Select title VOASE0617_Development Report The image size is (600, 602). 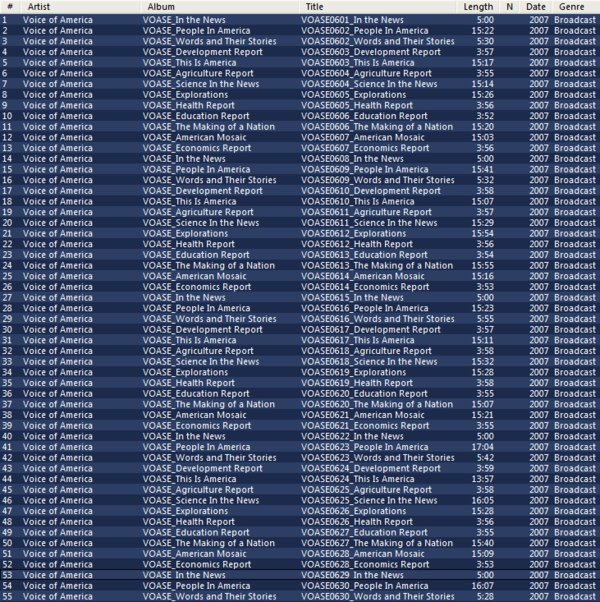click(x=371, y=329)
